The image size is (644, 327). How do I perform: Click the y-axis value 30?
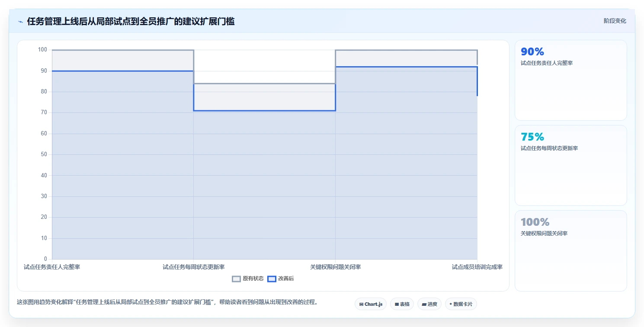pyautogui.click(x=44, y=196)
